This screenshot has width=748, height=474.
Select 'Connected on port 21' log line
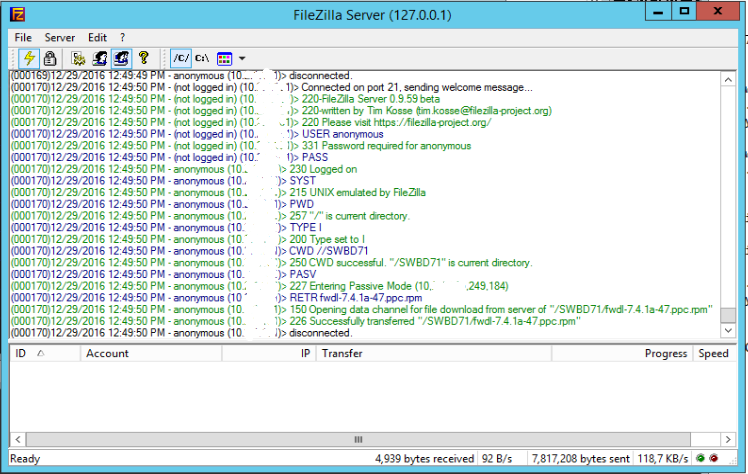271,87
